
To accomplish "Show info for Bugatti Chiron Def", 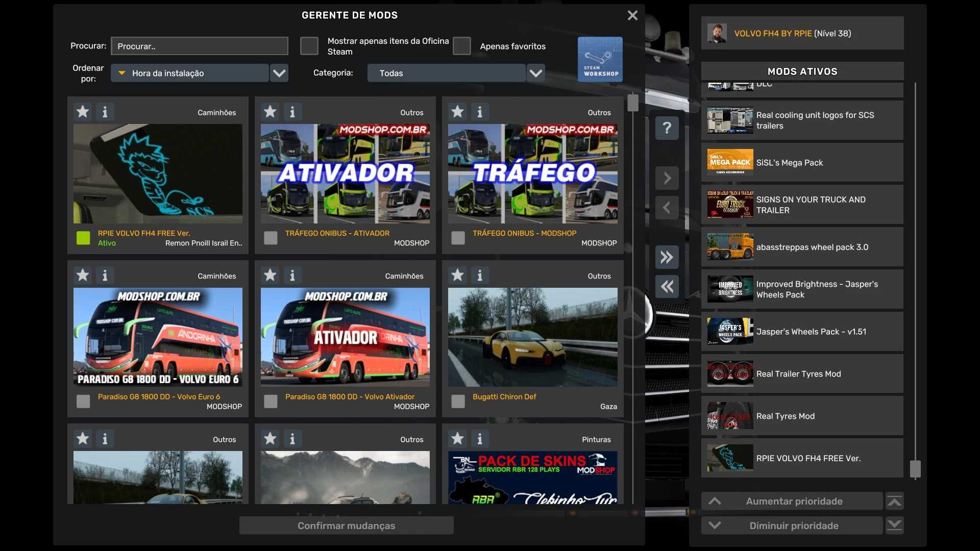I will coord(480,275).
